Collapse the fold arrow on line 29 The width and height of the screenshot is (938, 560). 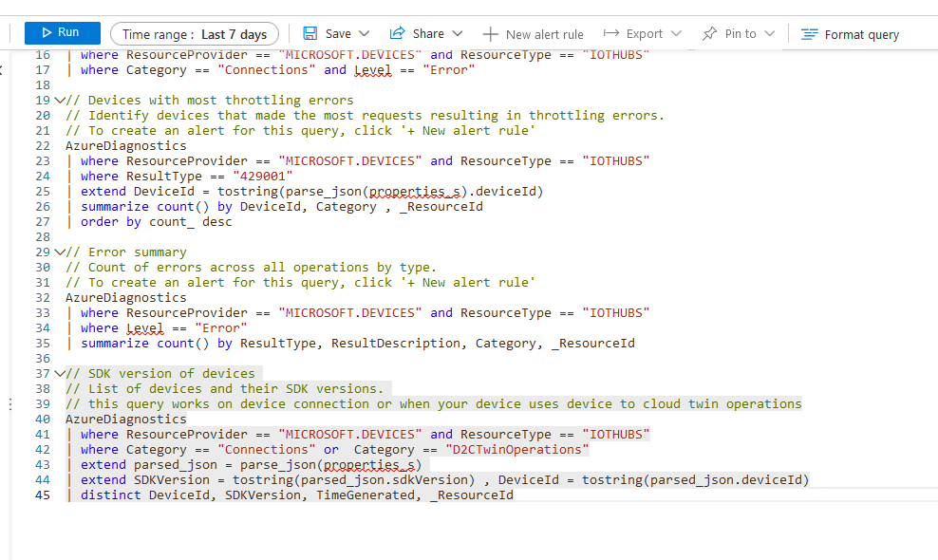point(59,252)
